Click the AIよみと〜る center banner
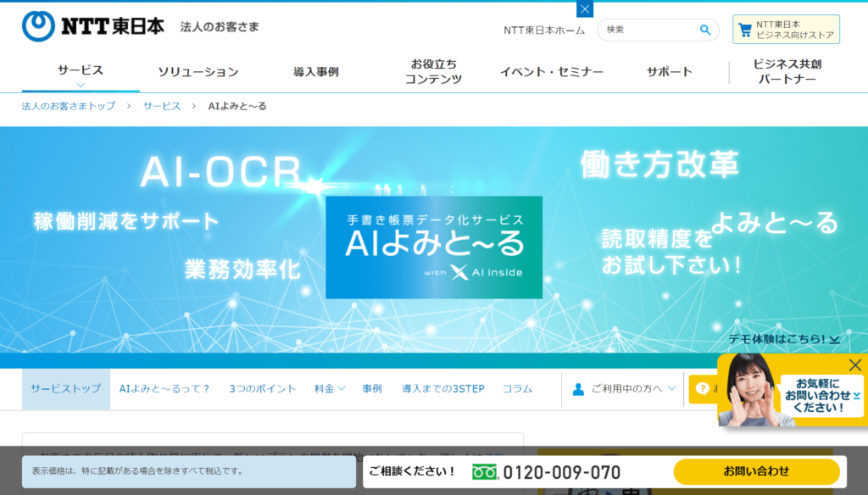Viewport: 868px width, 495px height. (434, 247)
